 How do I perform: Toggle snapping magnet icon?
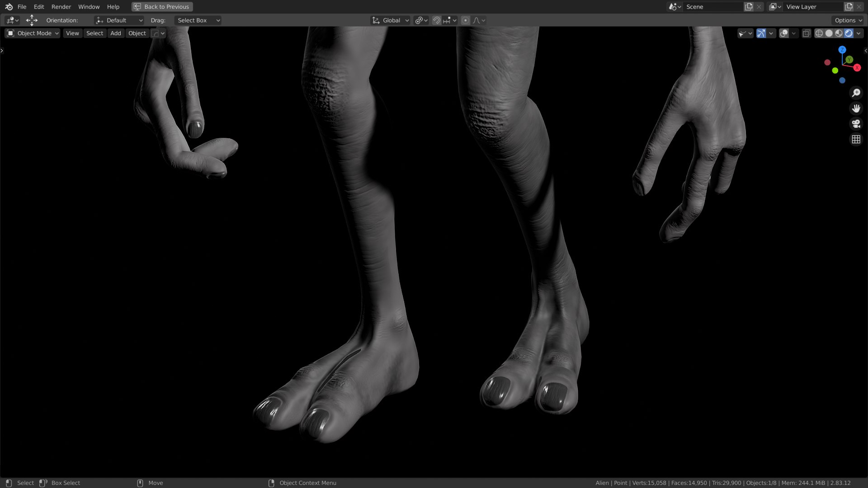point(436,20)
